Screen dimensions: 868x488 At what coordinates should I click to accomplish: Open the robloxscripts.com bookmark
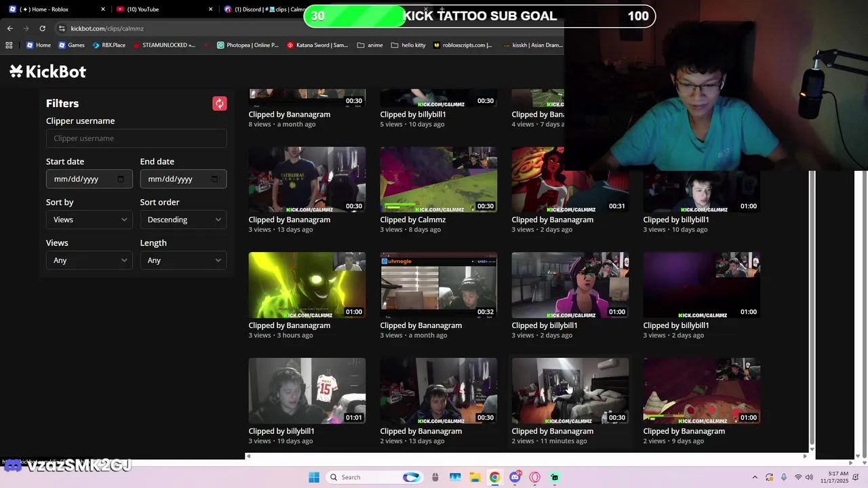(462, 45)
